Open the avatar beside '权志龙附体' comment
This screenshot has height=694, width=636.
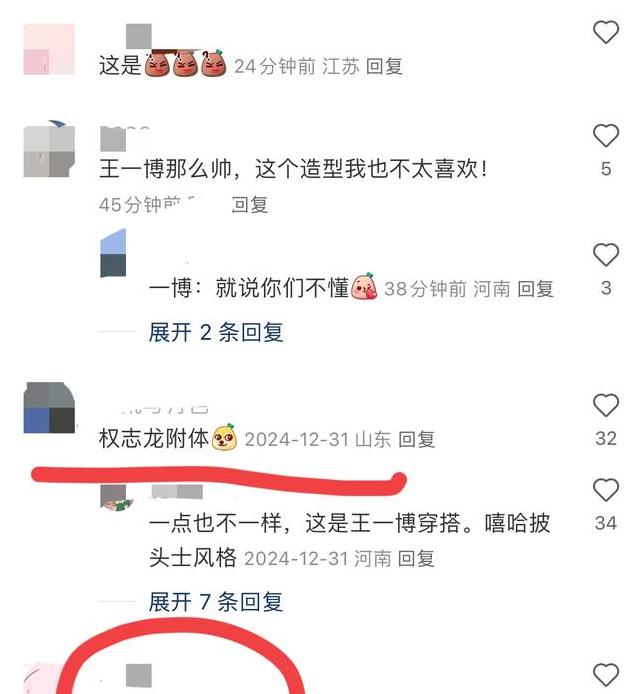tap(49, 408)
